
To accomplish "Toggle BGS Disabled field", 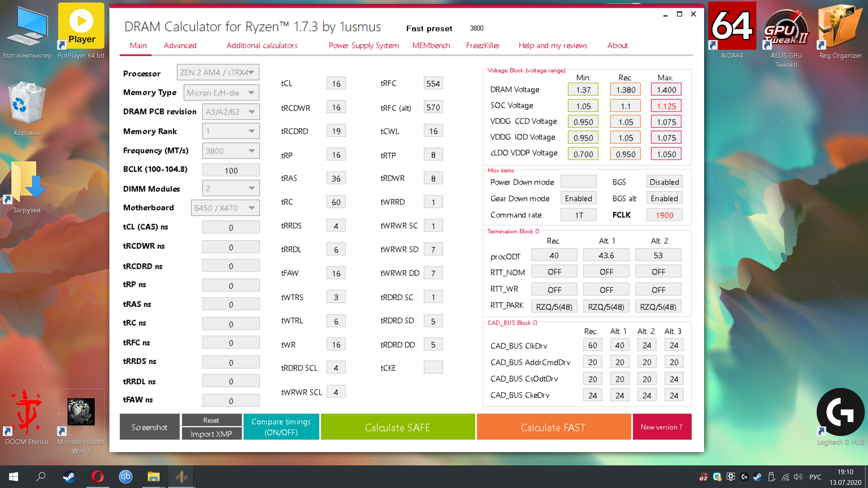I will [664, 182].
